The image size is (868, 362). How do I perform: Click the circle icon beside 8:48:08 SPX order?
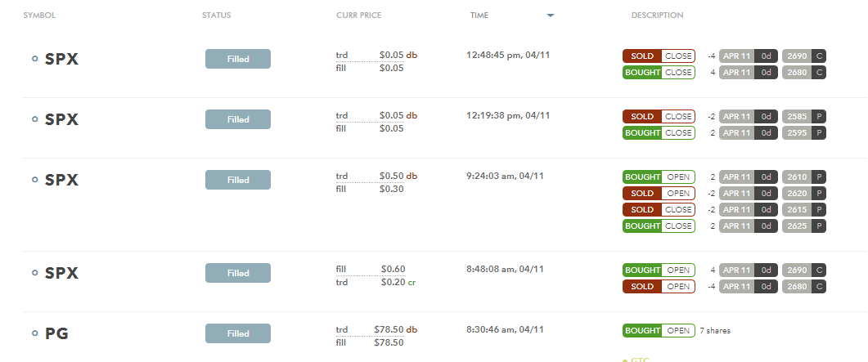click(x=35, y=273)
